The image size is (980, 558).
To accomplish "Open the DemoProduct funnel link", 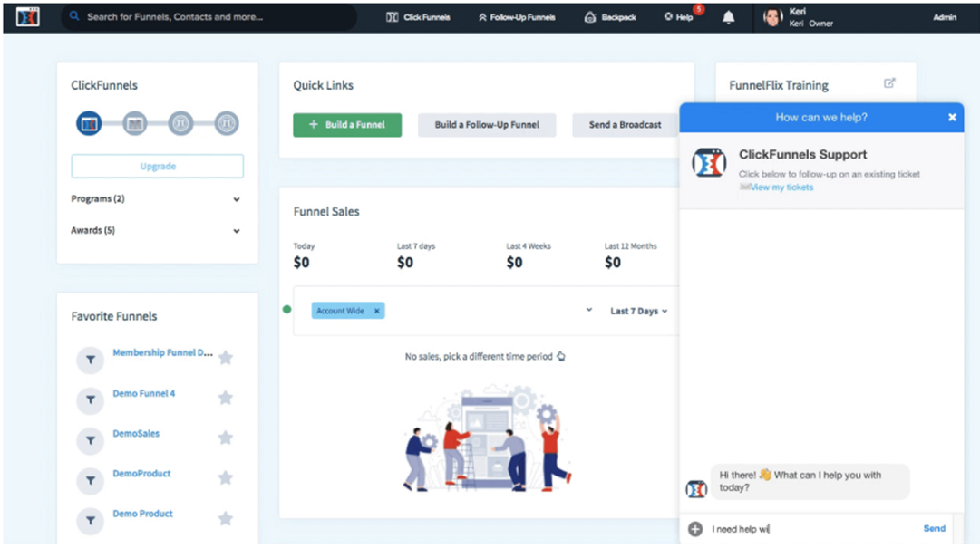I will (141, 473).
